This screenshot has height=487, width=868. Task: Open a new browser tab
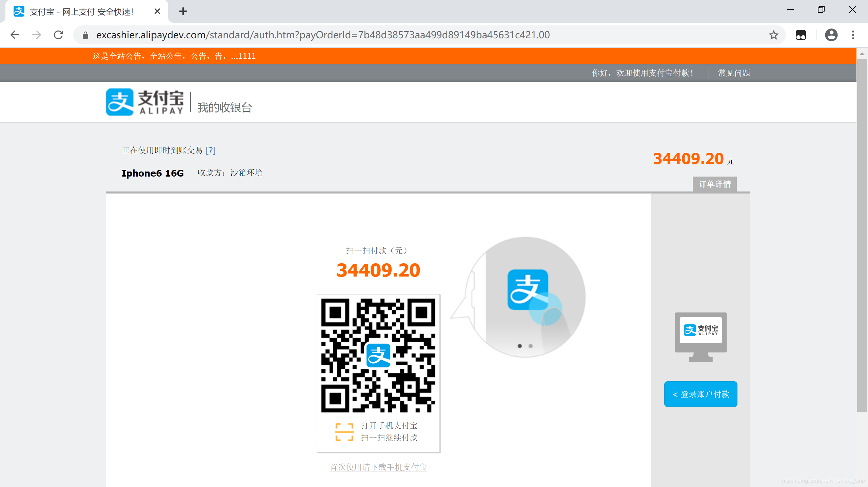click(183, 12)
